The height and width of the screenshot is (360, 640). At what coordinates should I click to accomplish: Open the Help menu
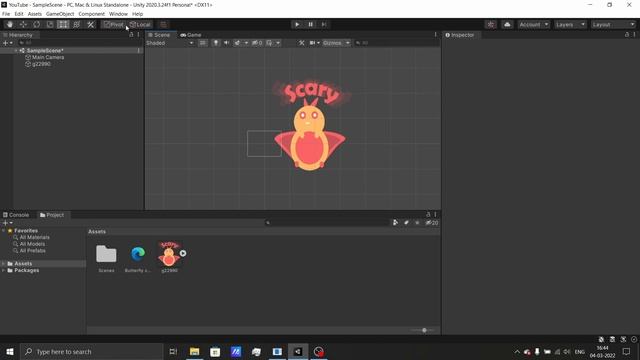click(138, 14)
